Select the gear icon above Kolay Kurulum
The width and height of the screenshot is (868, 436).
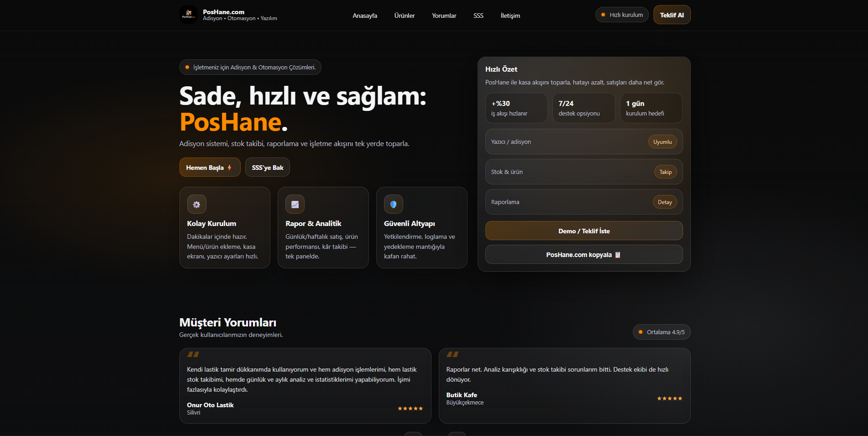(x=196, y=204)
